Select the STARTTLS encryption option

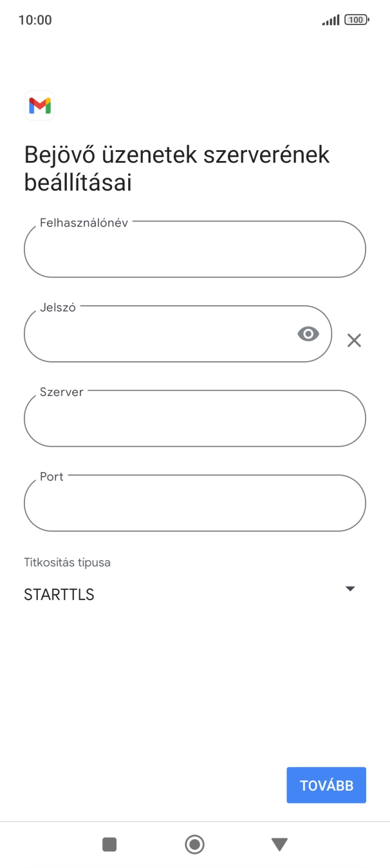point(59,594)
